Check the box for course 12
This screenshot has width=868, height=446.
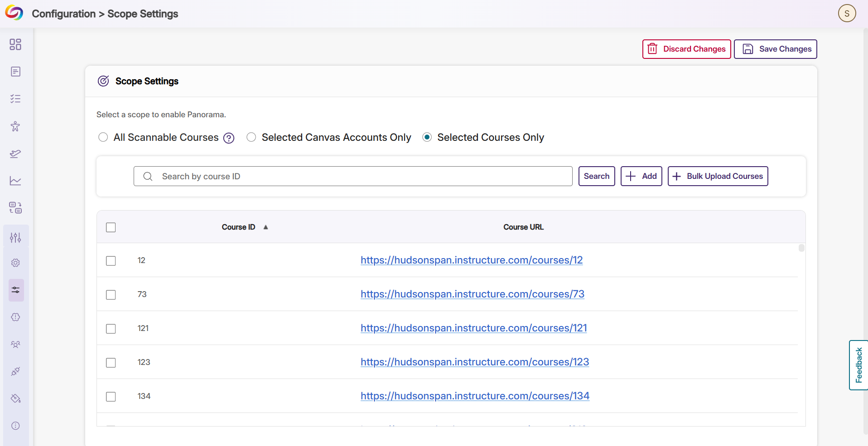click(x=111, y=261)
